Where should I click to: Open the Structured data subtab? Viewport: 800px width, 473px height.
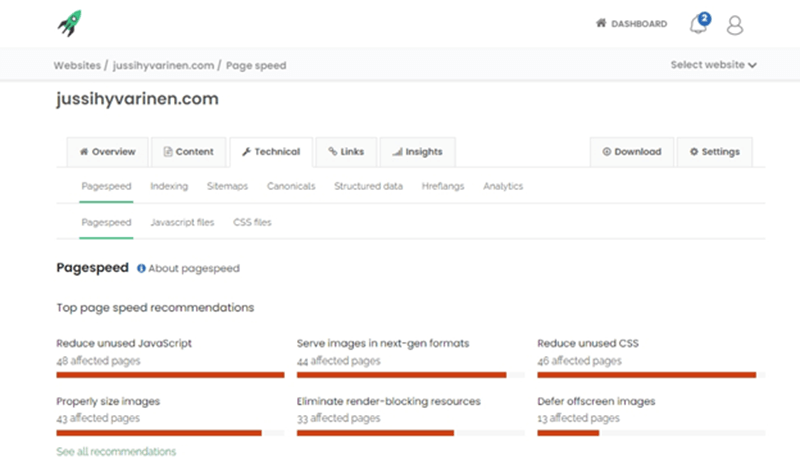click(368, 186)
